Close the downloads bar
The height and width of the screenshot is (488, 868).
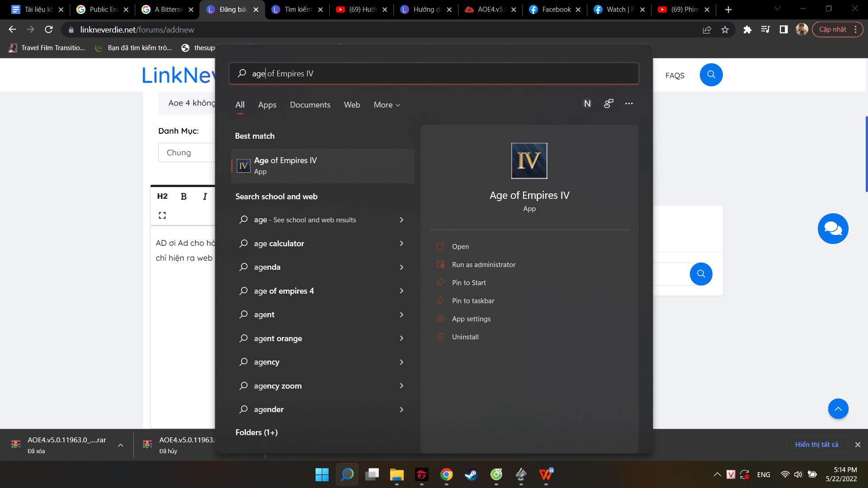pos(858,445)
